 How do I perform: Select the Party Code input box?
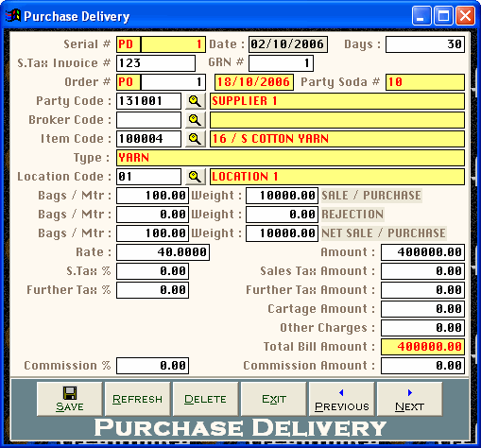(x=148, y=101)
